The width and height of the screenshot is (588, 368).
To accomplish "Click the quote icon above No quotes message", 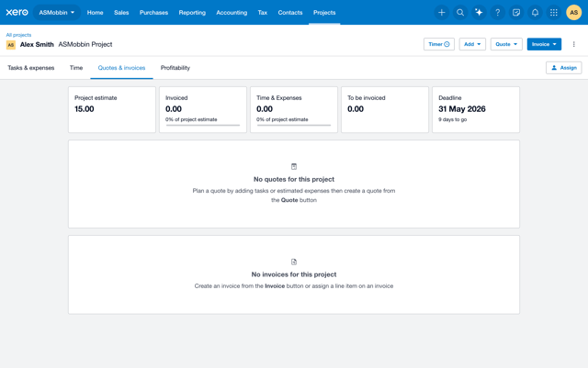I will click(294, 166).
